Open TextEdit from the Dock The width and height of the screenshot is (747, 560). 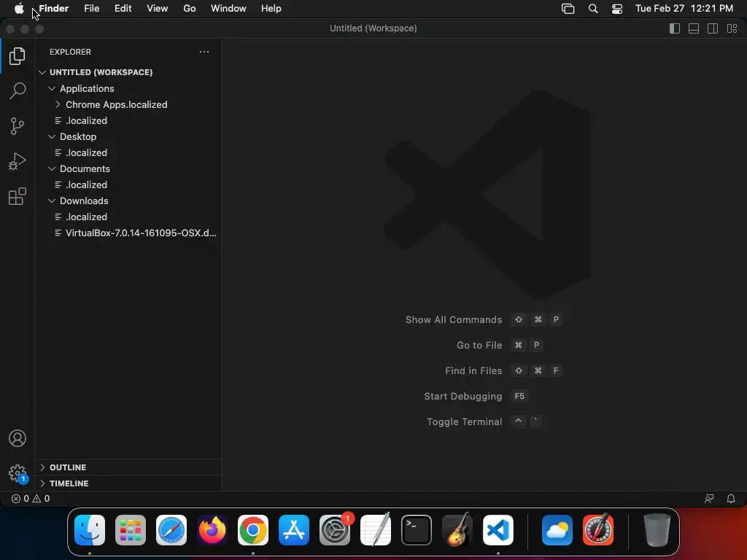click(x=376, y=530)
